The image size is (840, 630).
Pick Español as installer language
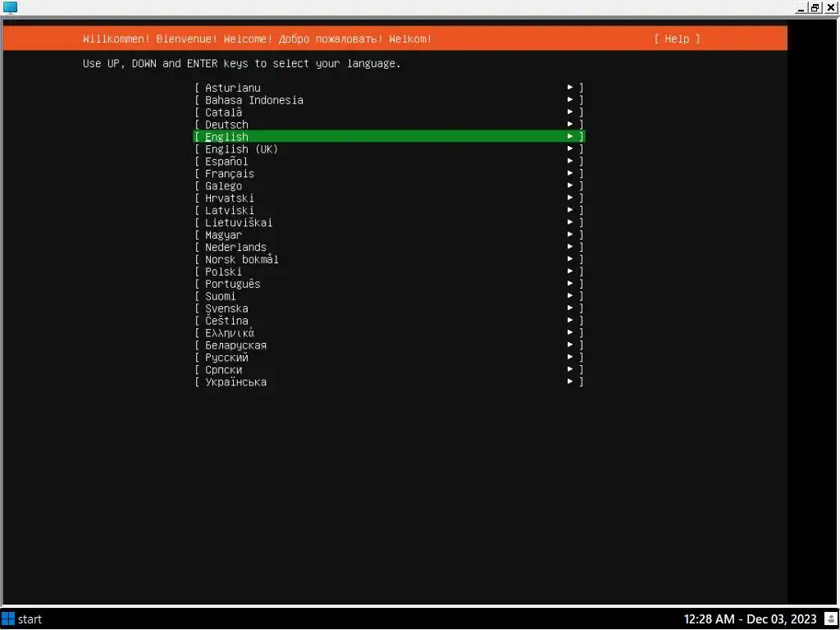(x=389, y=162)
